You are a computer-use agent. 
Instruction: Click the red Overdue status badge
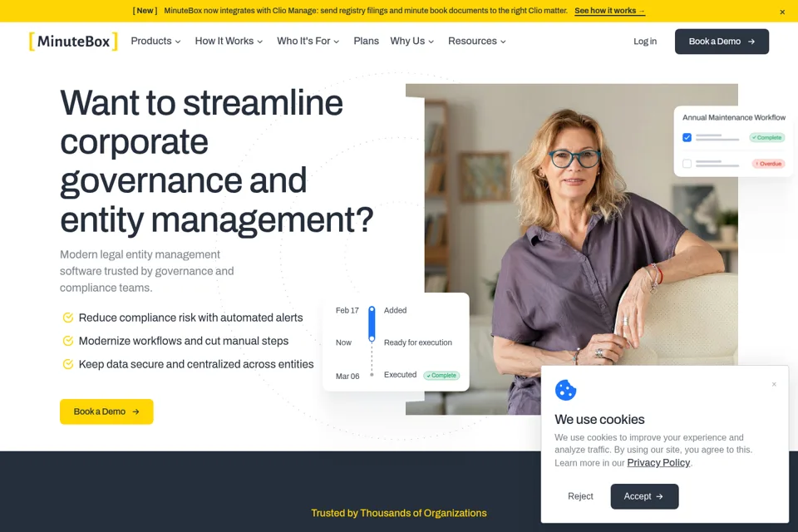pyautogui.click(x=768, y=164)
